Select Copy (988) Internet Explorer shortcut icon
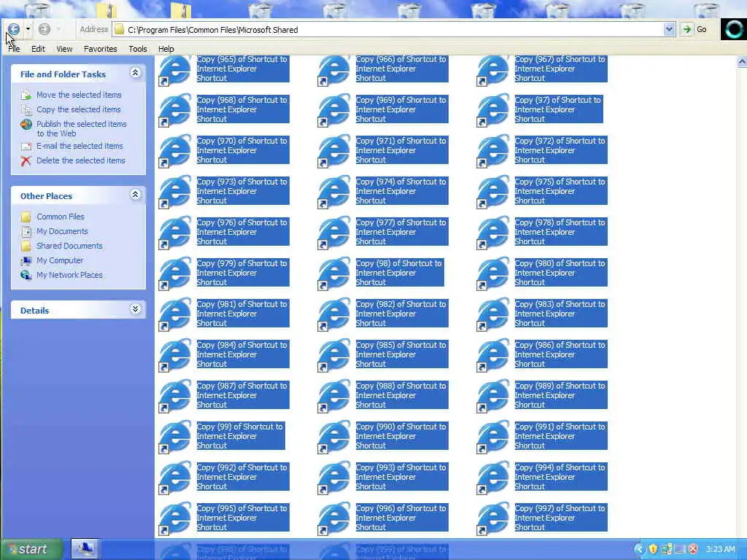Image resolution: width=747 pixels, height=560 pixels. pos(334,397)
